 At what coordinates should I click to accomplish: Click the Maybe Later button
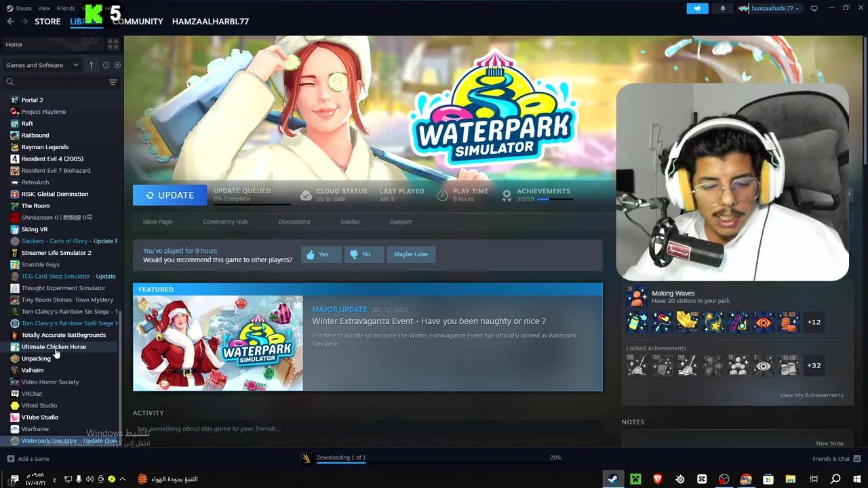coord(411,254)
